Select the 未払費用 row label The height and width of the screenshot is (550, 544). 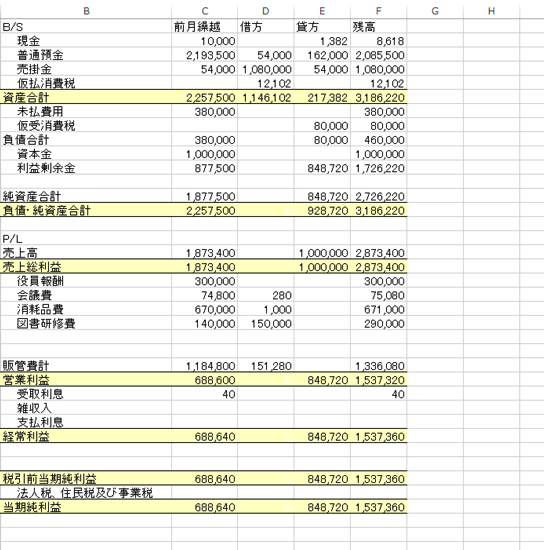pyautogui.click(x=86, y=111)
